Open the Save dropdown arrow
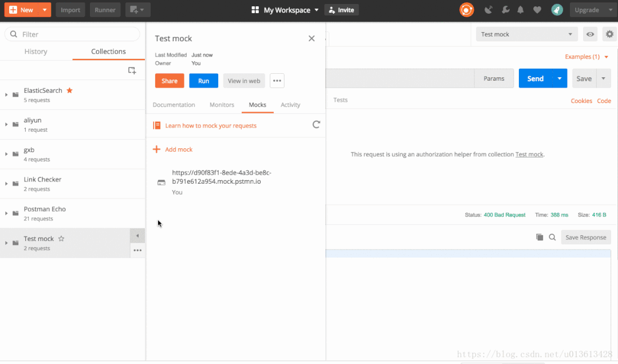 point(604,78)
